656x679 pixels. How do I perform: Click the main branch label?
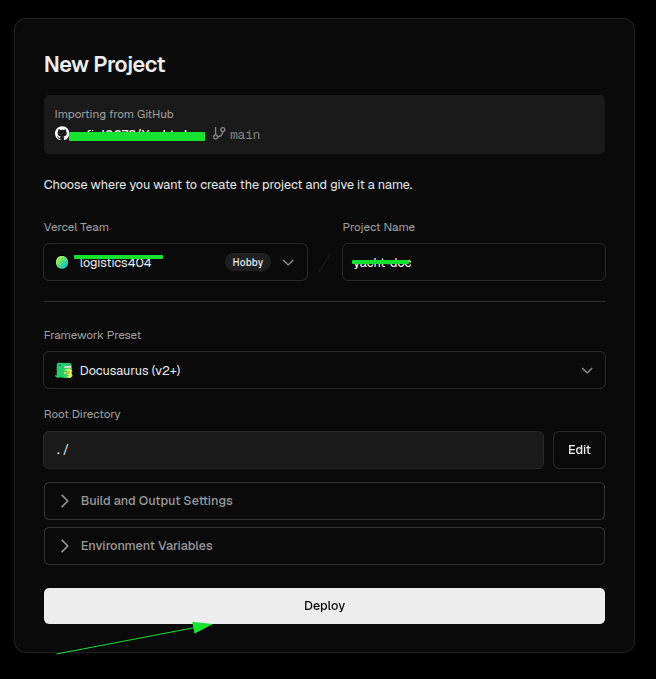point(245,135)
